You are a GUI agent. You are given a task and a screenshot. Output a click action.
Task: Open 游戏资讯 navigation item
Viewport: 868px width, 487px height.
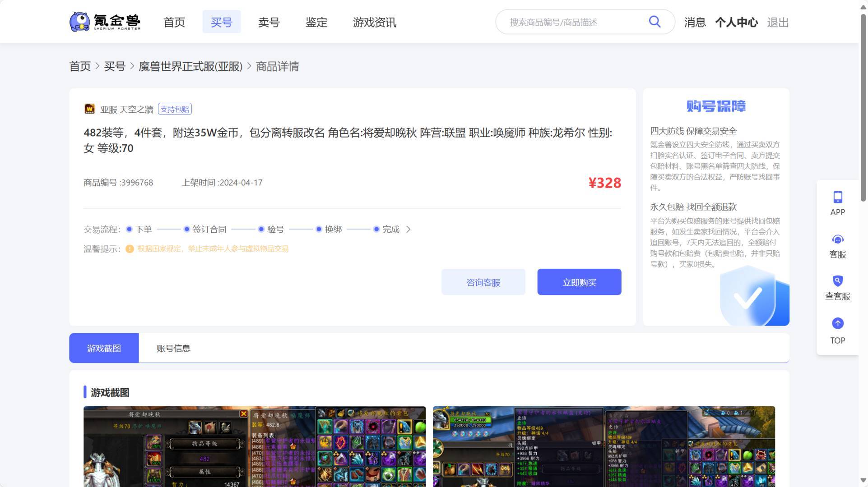click(374, 22)
